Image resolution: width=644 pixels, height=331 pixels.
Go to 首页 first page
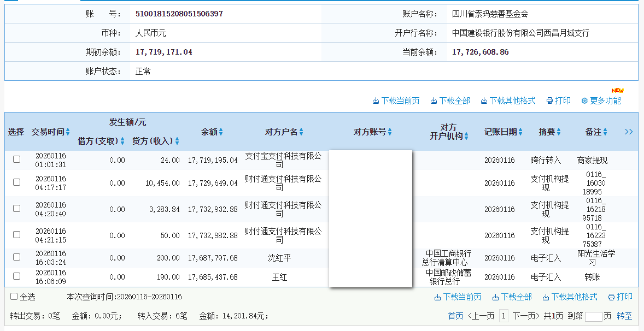click(455, 316)
